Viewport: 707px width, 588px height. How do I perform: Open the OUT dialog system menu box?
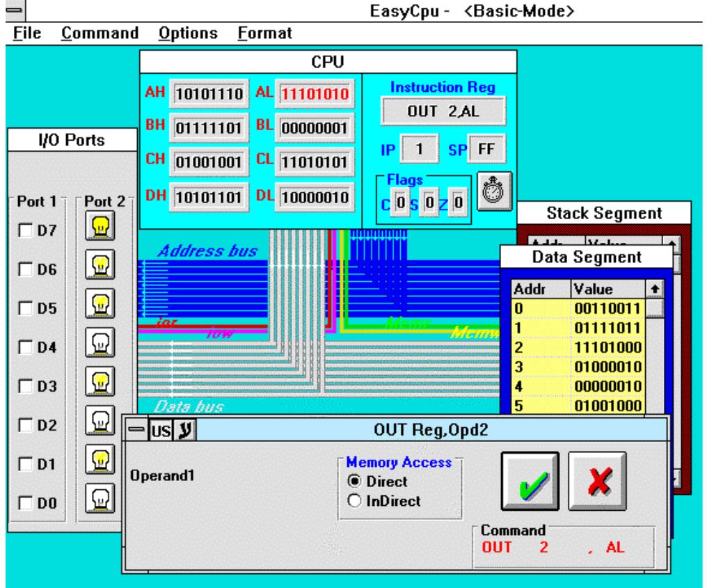coord(136,430)
